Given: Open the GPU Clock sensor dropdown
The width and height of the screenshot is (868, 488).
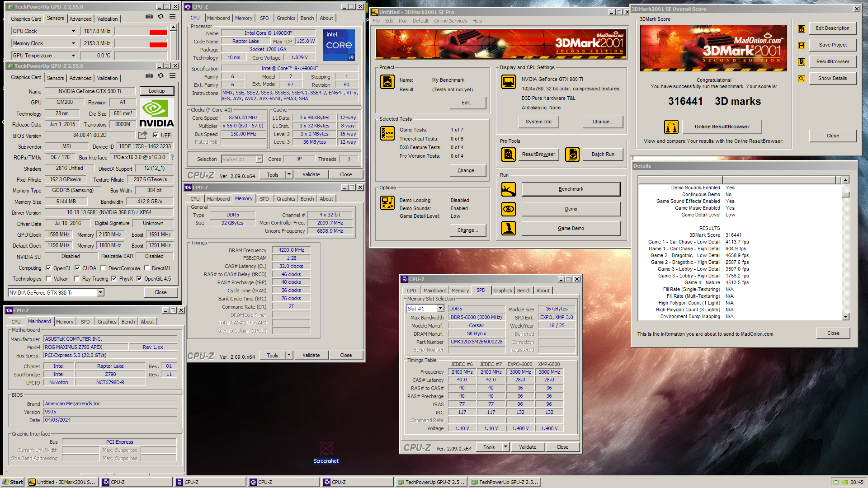Looking at the screenshot, I should [x=73, y=31].
